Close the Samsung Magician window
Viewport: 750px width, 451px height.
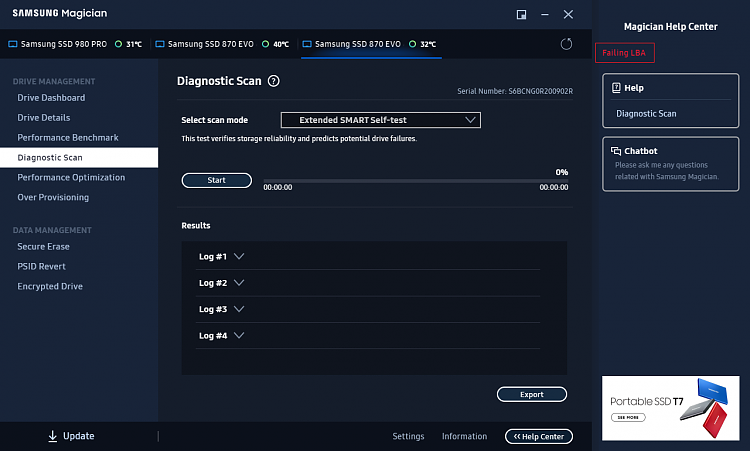tap(568, 14)
